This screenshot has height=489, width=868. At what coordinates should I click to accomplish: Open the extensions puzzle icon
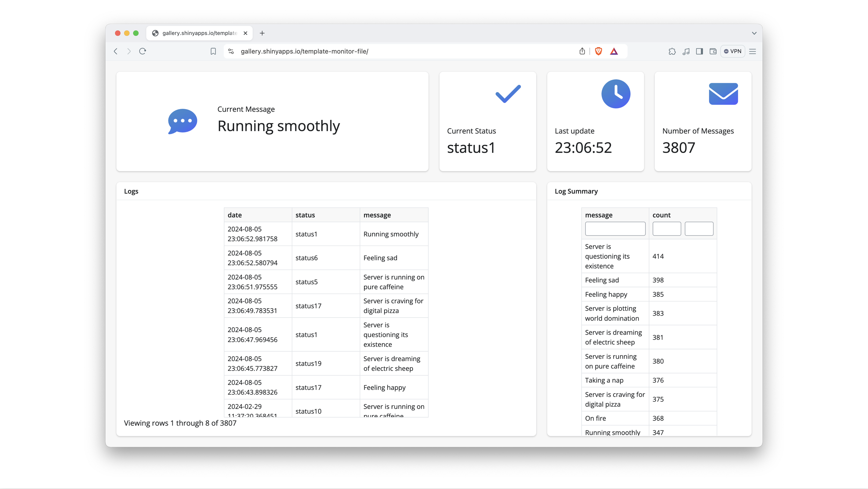pos(672,51)
